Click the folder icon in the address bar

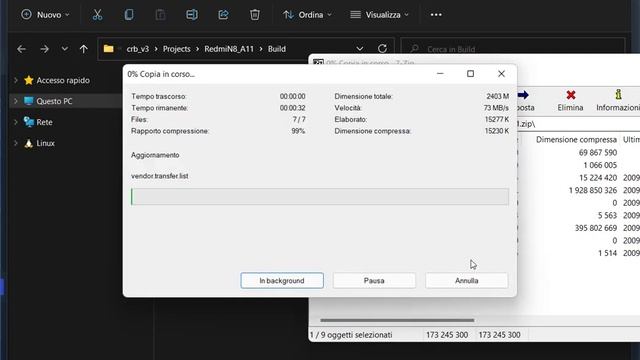(109, 49)
